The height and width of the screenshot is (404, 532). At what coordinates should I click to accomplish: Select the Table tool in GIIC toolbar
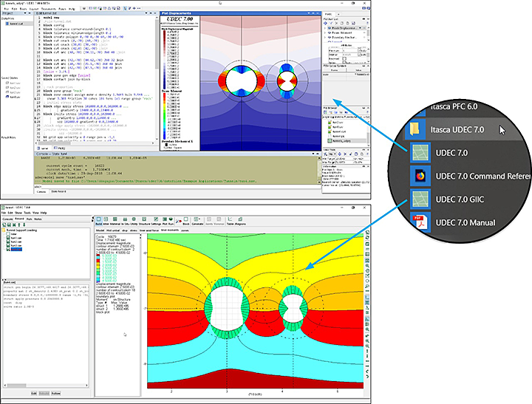click(230, 221)
